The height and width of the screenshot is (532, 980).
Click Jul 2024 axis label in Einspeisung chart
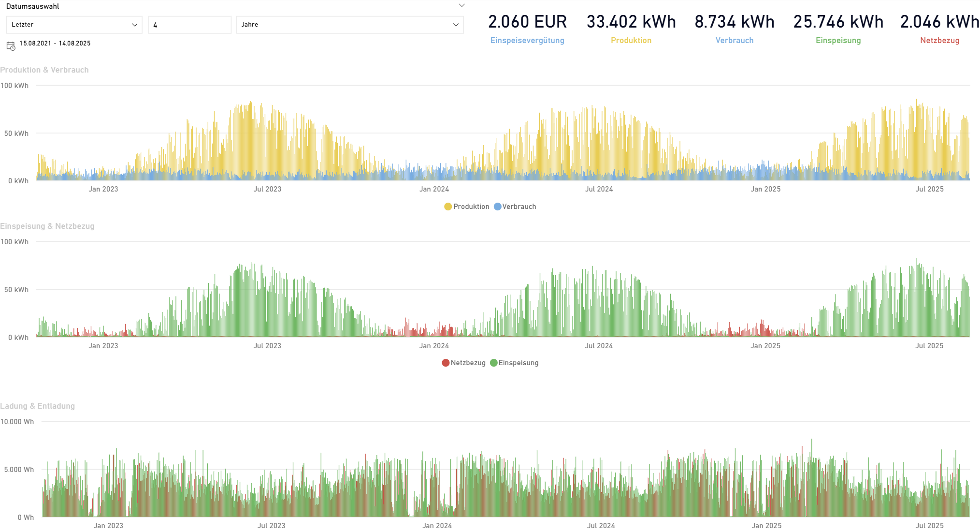[599, 346]
